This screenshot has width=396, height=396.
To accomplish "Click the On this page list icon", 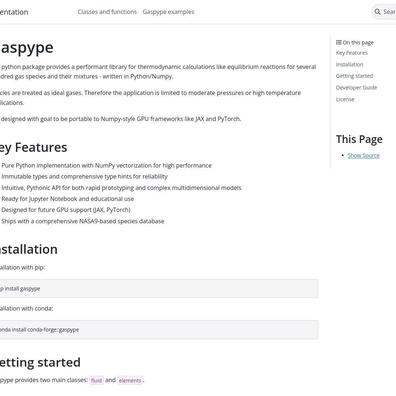I will 339,42.
